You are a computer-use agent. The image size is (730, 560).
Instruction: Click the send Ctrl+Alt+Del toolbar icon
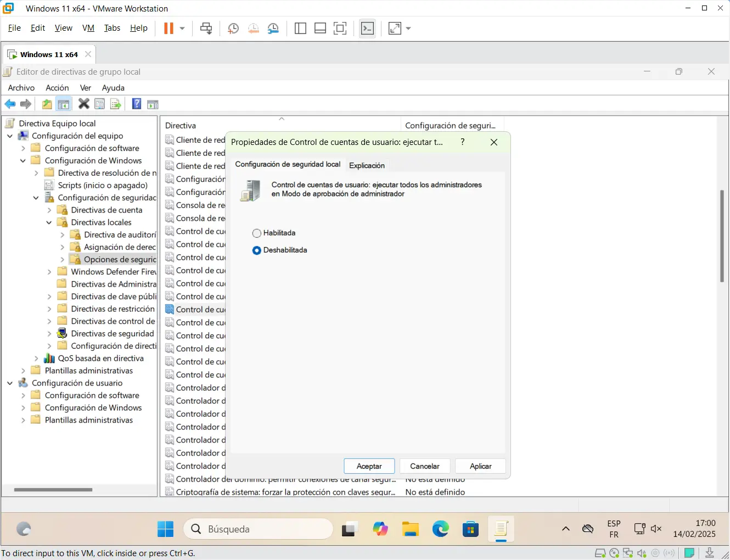tap(206, 29)
